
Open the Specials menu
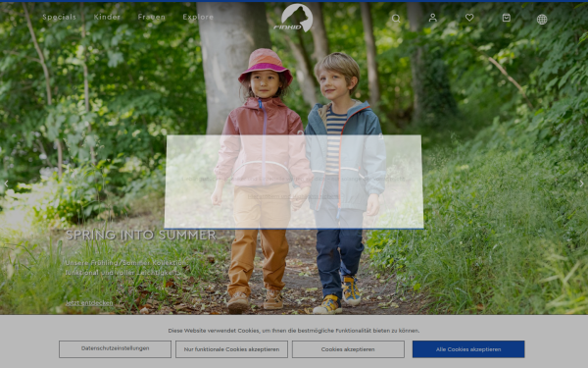coord(59,17)
